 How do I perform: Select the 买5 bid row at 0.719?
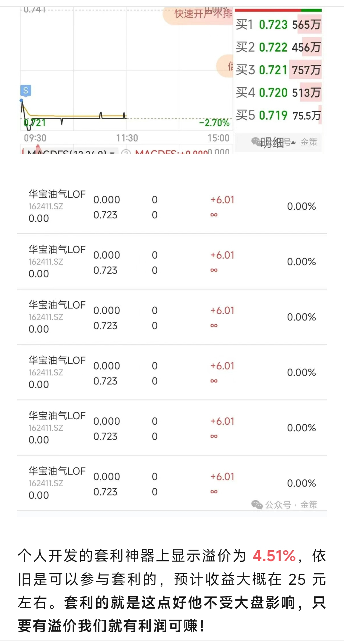(x=278, y=115)
